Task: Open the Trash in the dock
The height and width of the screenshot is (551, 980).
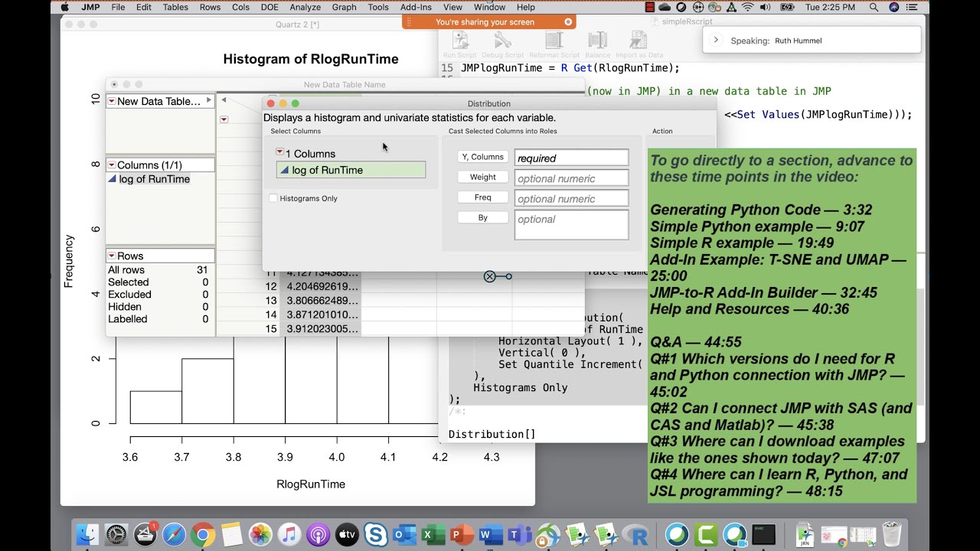Action: click(x=891, y=534)
